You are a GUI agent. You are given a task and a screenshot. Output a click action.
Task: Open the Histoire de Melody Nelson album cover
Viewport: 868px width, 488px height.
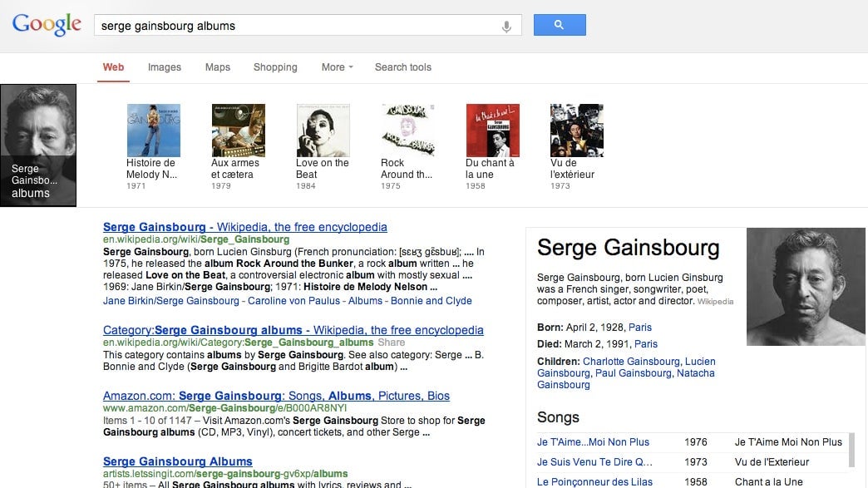(x=153, y=131)
